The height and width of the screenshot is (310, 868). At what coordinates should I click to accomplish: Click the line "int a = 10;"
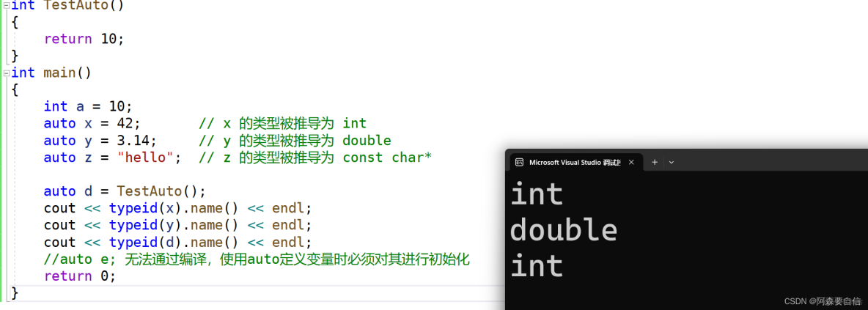coord(89,106)
